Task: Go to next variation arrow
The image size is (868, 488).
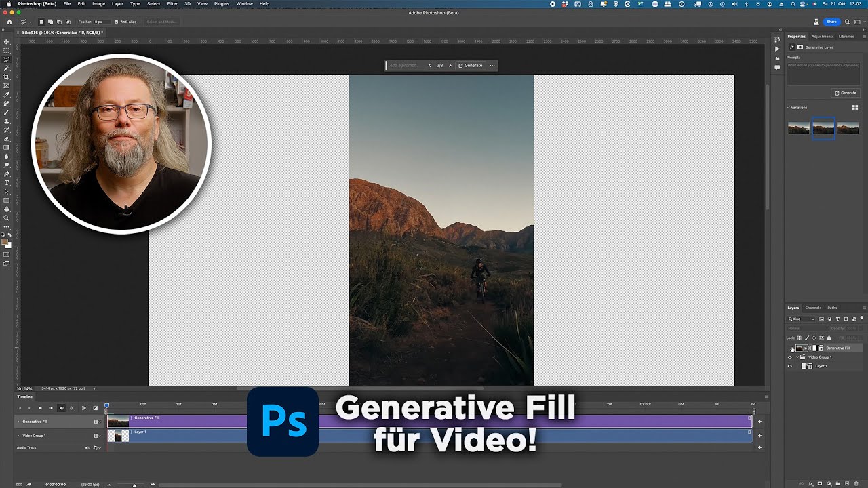Action: click(x=450, y=66)
